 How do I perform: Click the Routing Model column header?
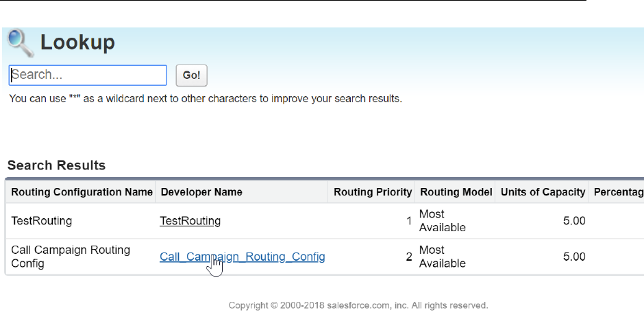[x=456, y=192]
